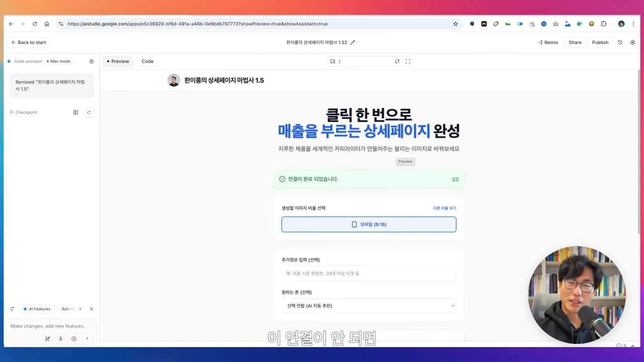This screenshot has height=362, width=644.
Task: Expand the Add features chip chevron
Action: (80, 309)
